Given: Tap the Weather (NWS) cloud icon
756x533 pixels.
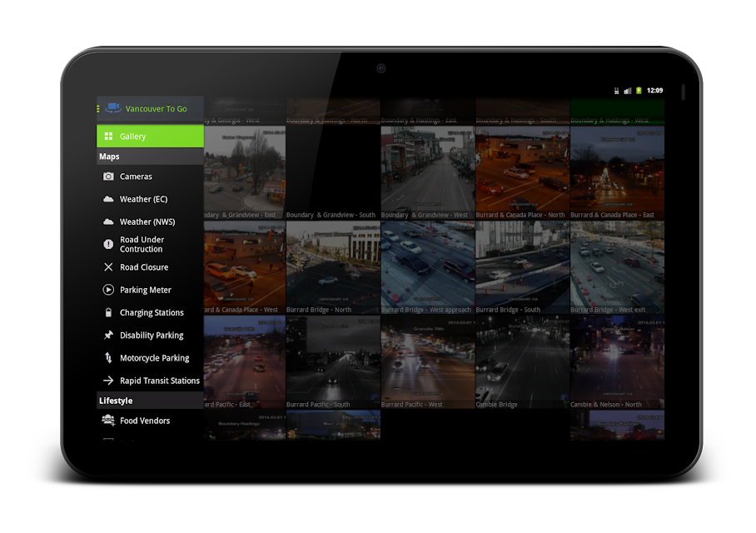Looking at the screenshot, I should 108,222.
